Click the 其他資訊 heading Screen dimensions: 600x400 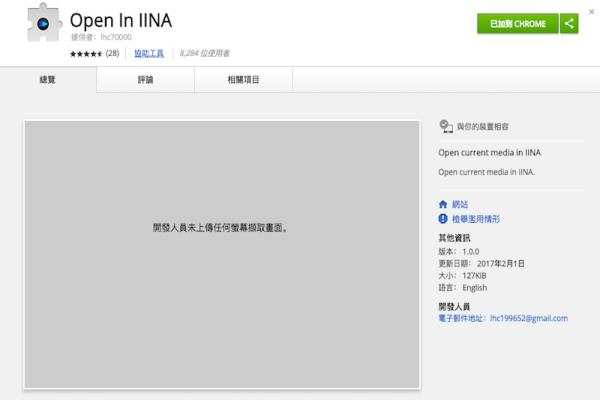pyautogui.click(x=454, y=238)
